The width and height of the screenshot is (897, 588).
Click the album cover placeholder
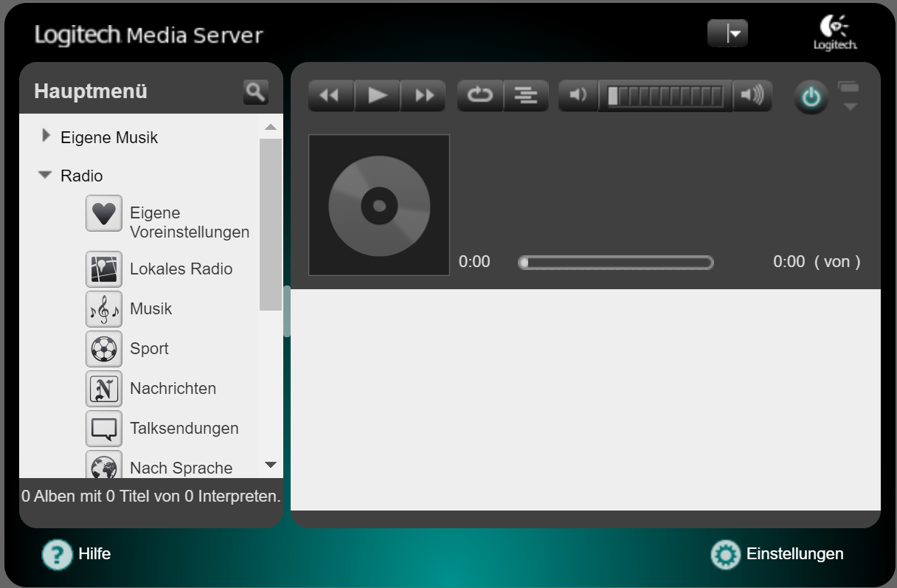point(379,205)
